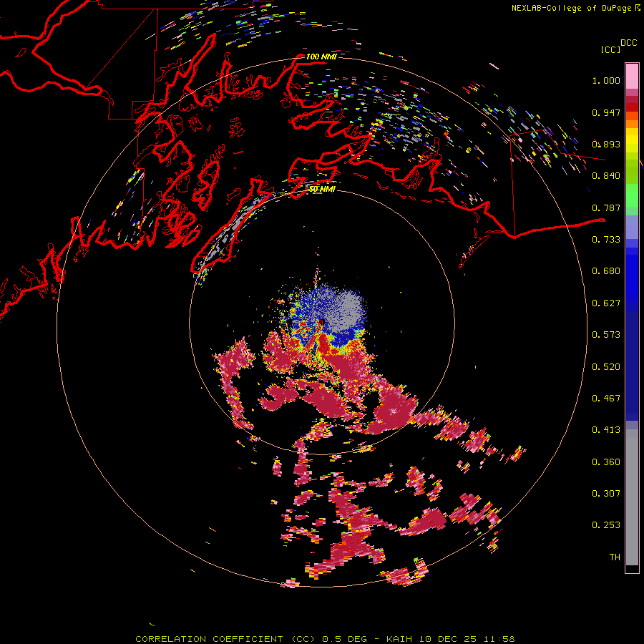The image size is (644, 644).
Task: Click the 0.307 legend value
Action: pyautogui.click(x=606, y=494)
